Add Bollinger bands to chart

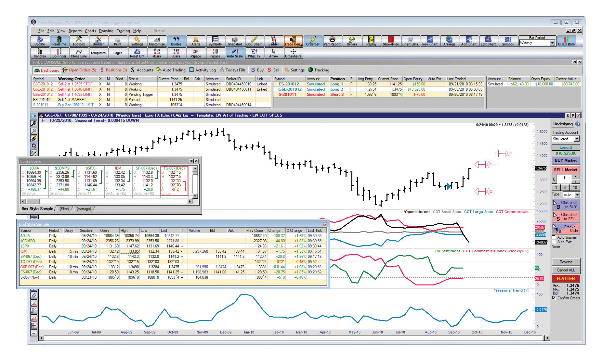click(x=59, y=53)
